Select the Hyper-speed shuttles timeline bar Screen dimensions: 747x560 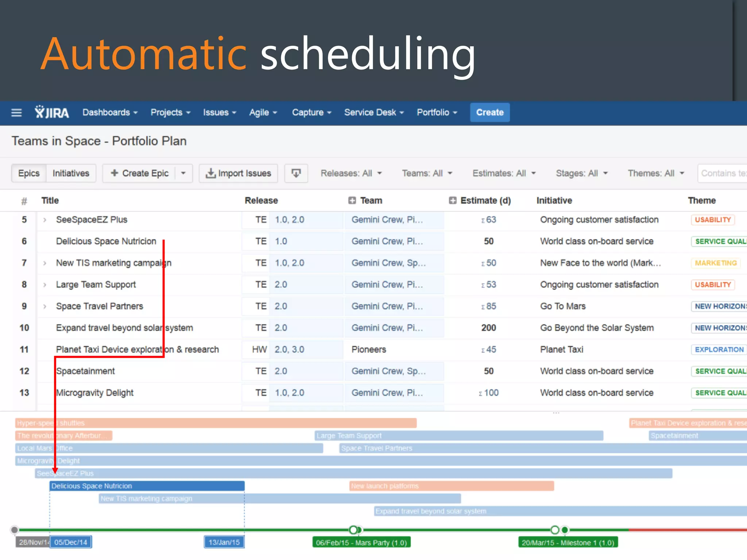click(x=216, y=423)
